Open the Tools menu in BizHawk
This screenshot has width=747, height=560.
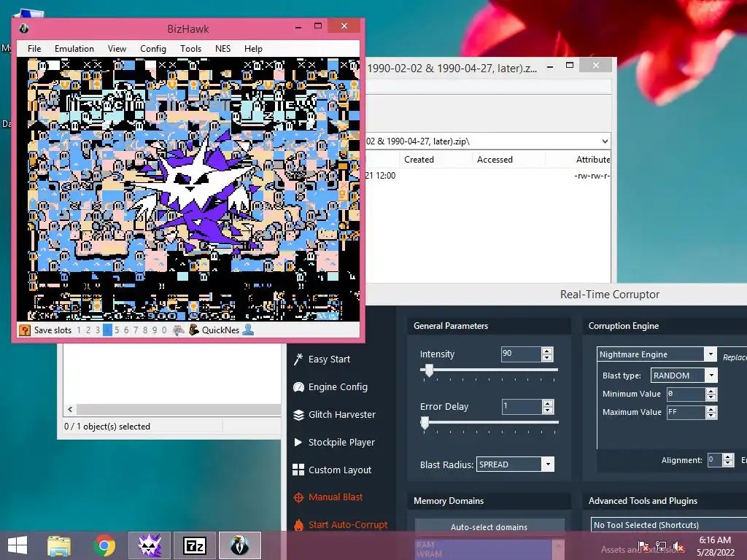[x=190, y=49]
